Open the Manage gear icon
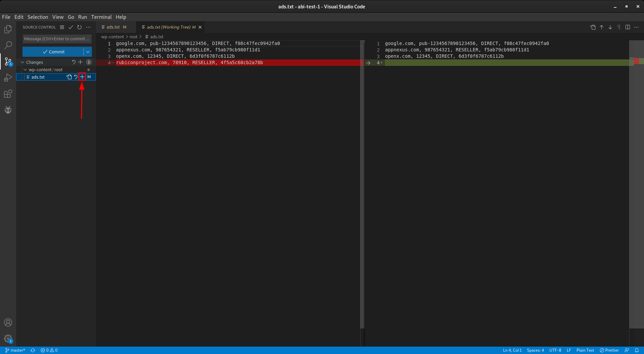644x354 pixels. tap(8, 339)
